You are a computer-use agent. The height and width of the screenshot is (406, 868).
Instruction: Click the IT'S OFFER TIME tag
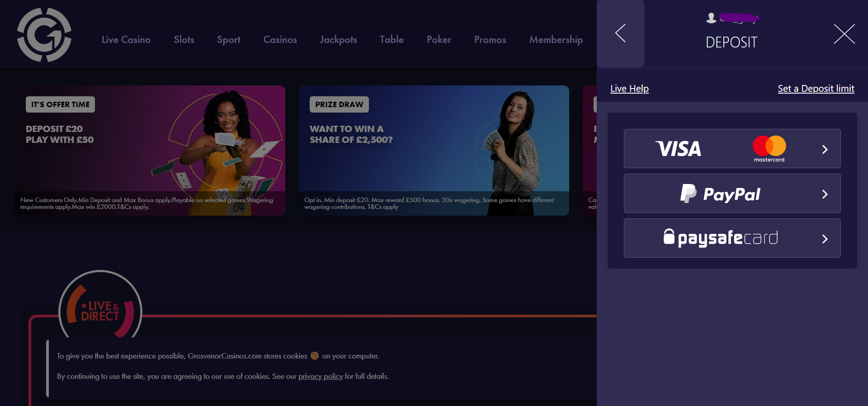coord(60,104)
